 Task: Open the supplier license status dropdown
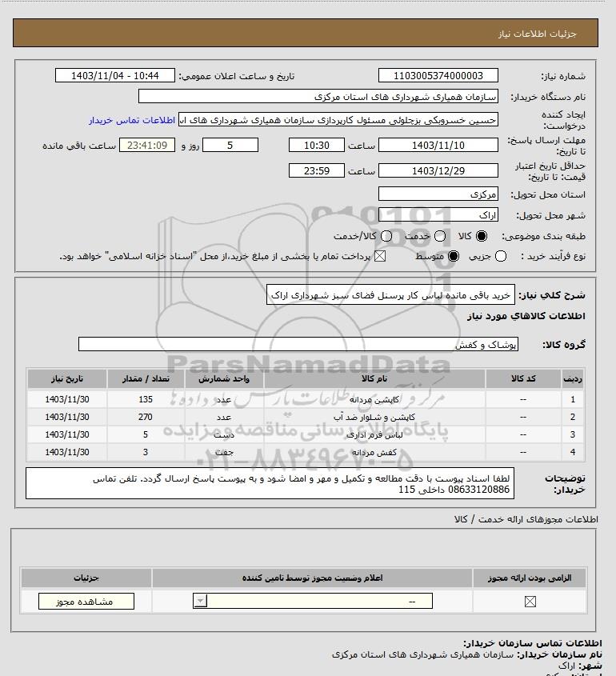pyautogui.click(x=313, y=601)
